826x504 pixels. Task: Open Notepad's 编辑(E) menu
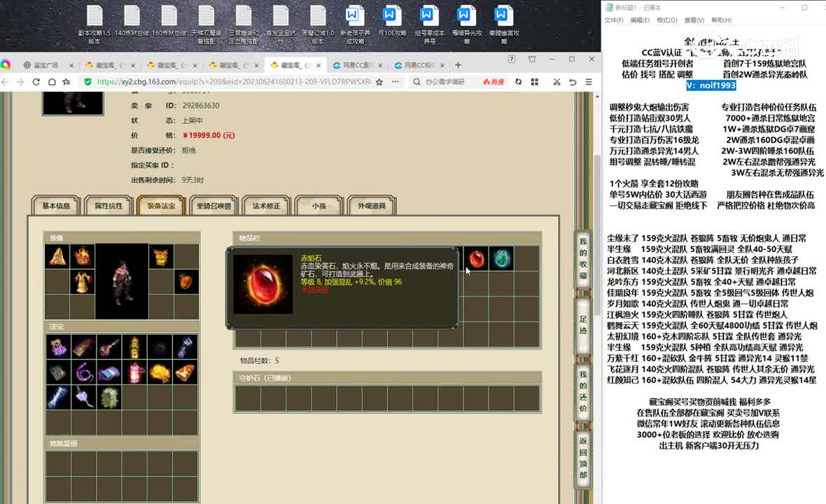640,20
